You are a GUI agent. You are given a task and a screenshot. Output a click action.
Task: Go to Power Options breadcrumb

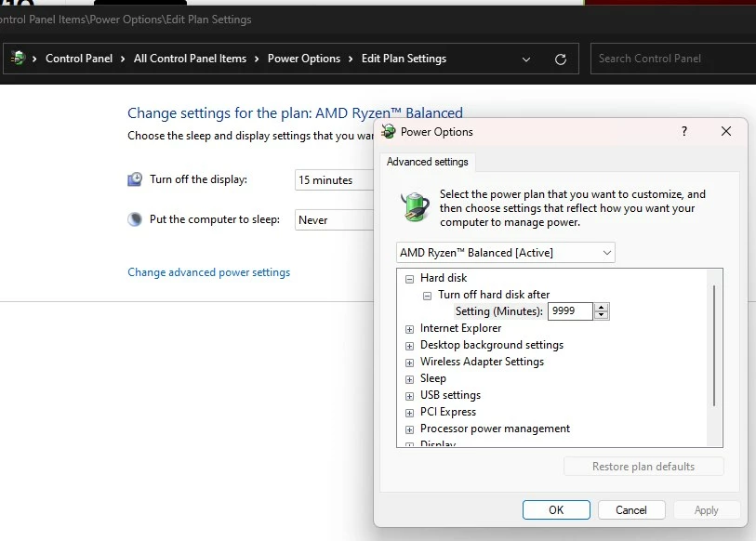point(304,59)
